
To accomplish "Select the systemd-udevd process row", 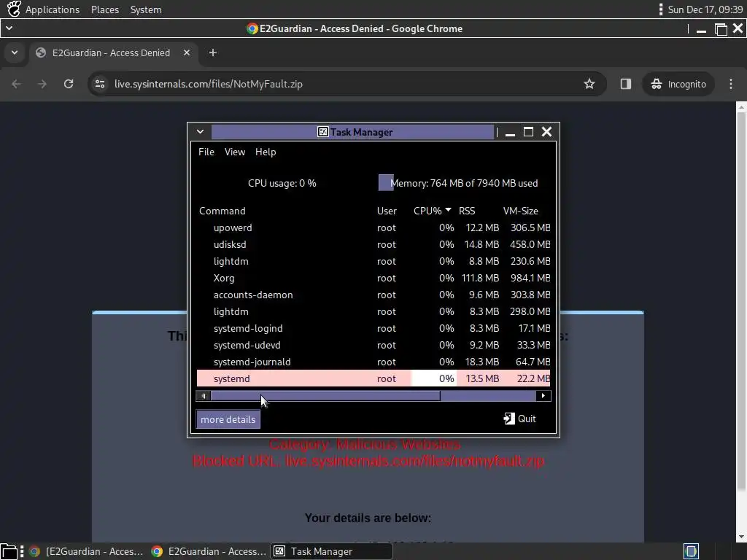I will 373,345.
